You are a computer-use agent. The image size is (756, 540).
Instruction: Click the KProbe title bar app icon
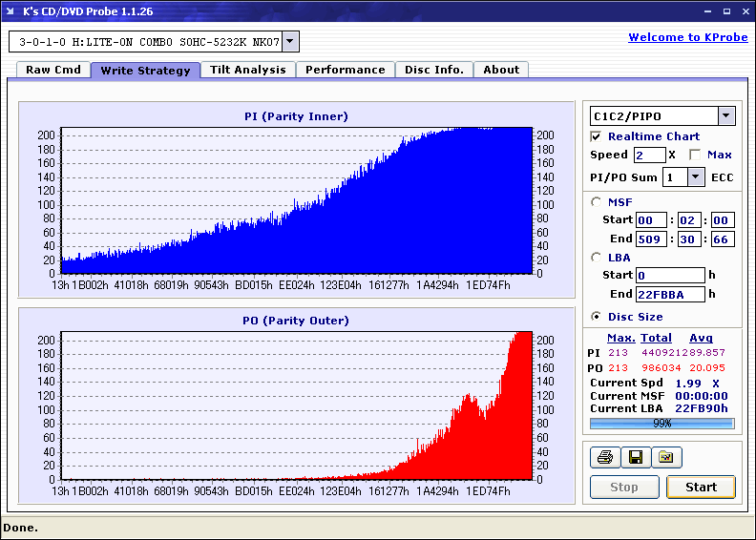10,11
